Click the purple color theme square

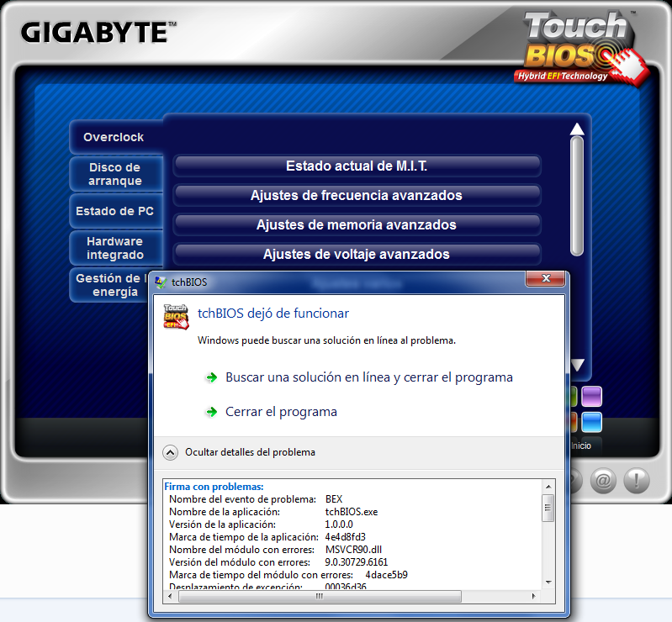tap(592, 396)
